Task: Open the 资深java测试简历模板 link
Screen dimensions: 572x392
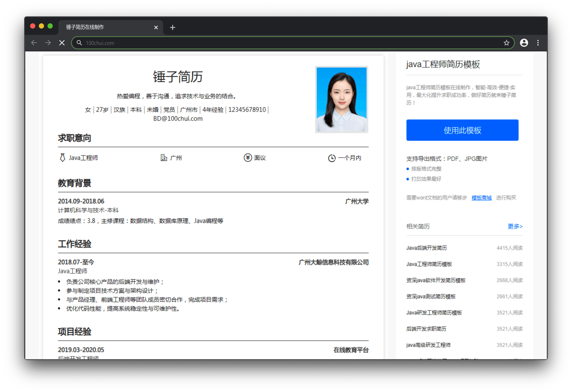Action: (x=431, y=297)
